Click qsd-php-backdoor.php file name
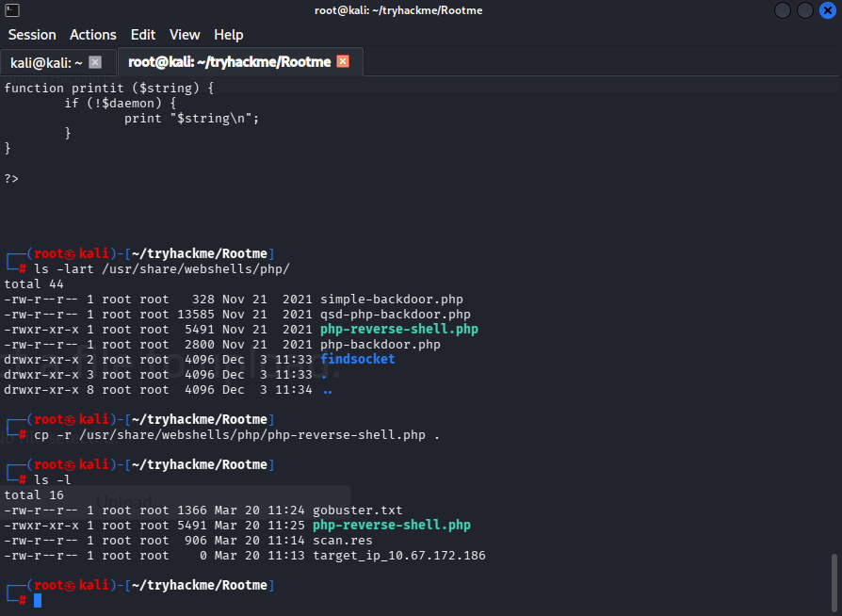The height and width of the screenshot is (616, 842). click(x=396, y=315)
